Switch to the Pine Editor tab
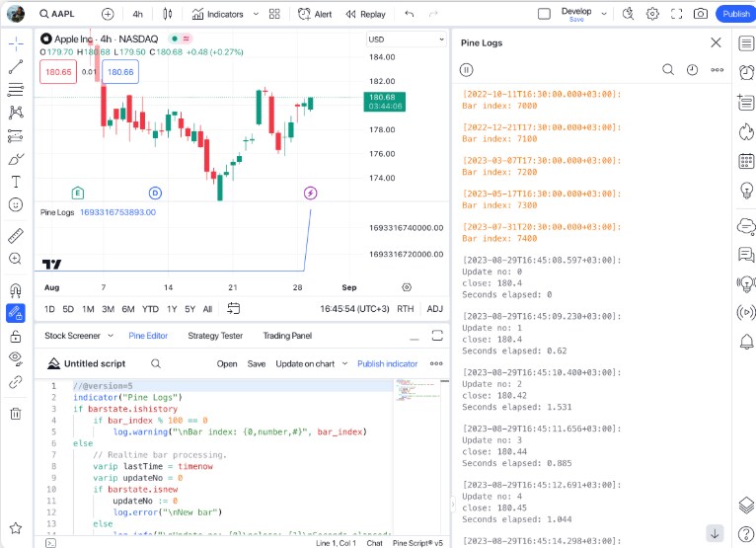 tap(148, 336)
